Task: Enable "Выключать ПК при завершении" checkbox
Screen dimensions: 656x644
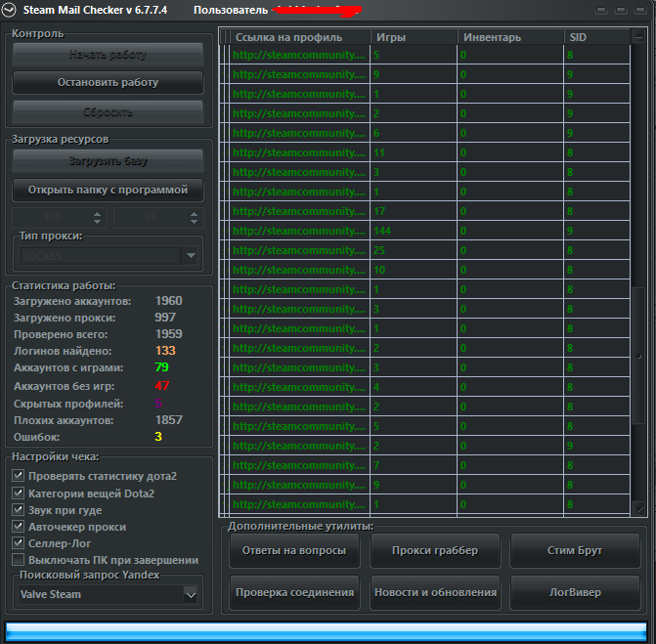Action: coord(19,560)
